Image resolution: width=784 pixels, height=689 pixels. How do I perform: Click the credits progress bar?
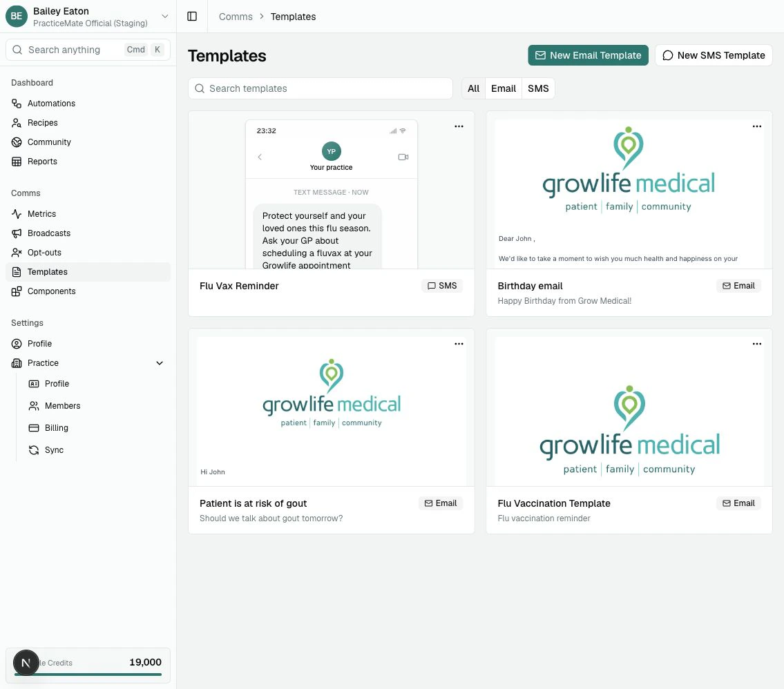tap(88, 675)
